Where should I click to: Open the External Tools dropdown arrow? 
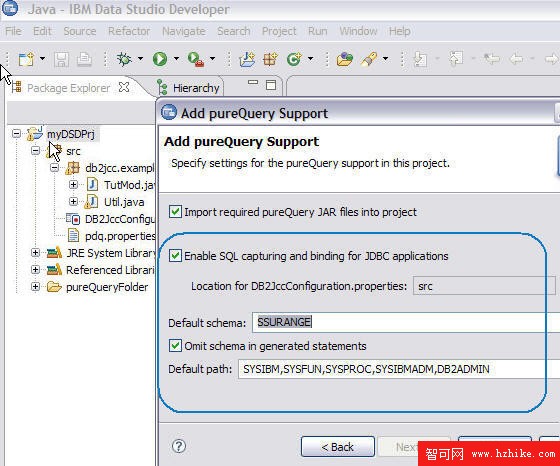pos(212,59)
